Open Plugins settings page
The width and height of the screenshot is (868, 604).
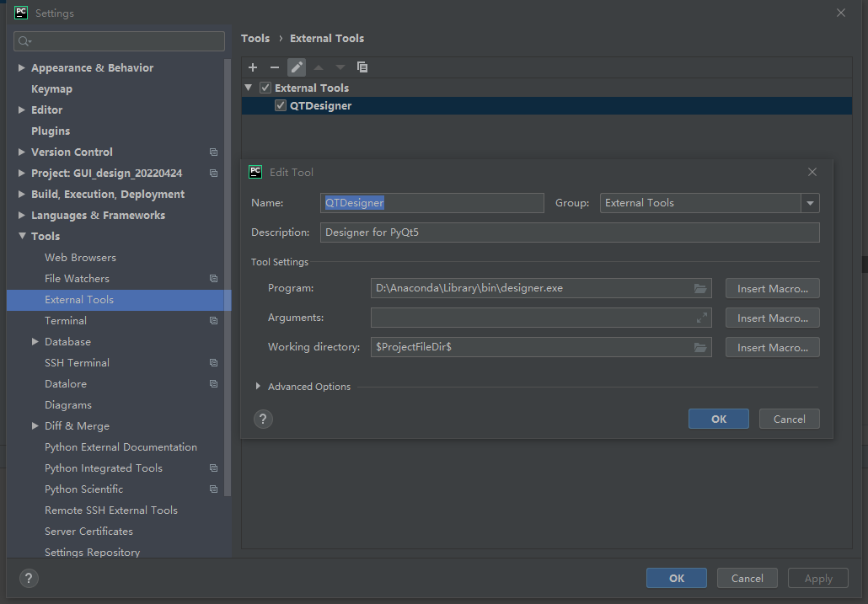tap(51, 131)
